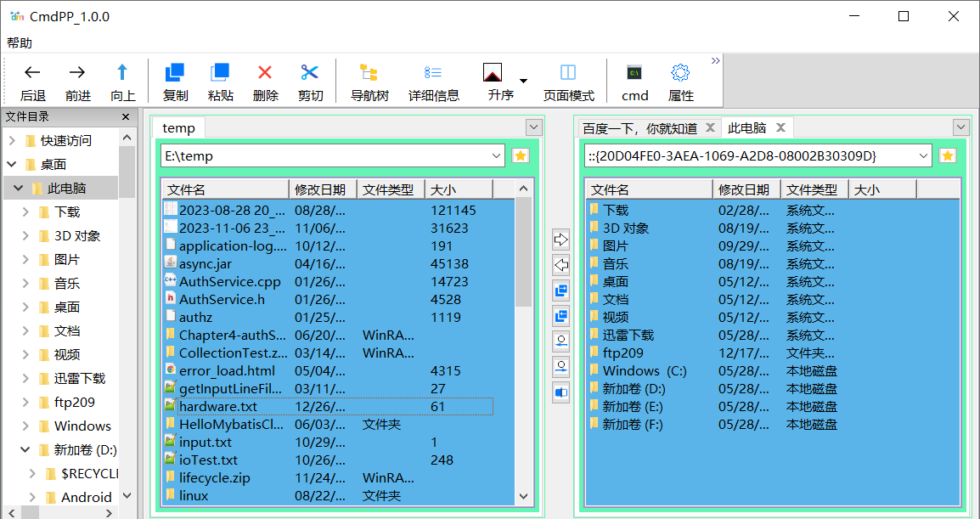Click the circle with right arrow button
Screen dimensions: 980x519
(561, 367)
